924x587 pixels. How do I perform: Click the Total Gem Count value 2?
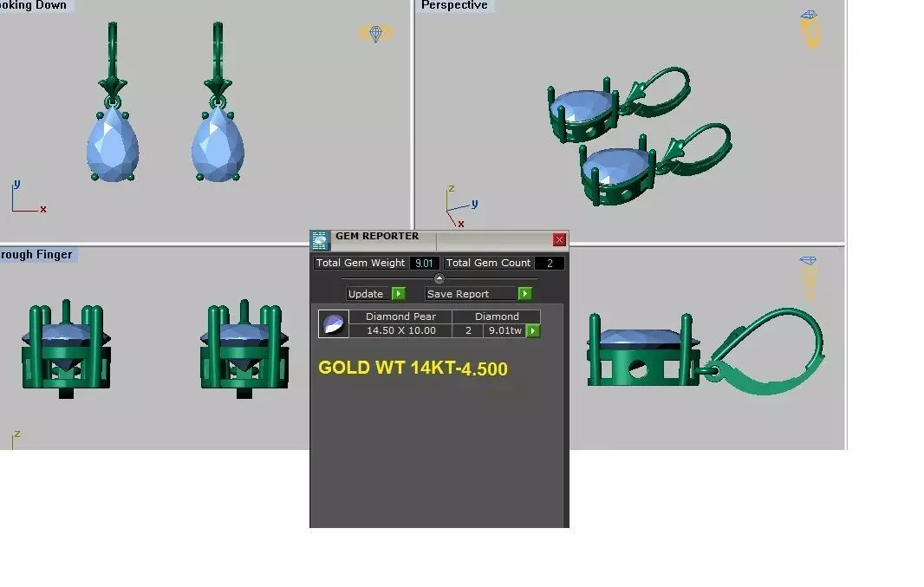[x=550, y=263]
